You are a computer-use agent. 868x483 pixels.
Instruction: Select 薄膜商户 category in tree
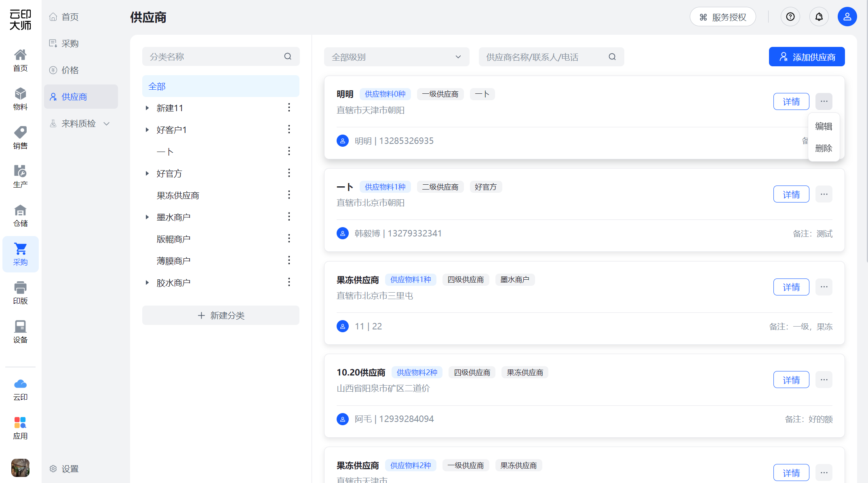173,261
